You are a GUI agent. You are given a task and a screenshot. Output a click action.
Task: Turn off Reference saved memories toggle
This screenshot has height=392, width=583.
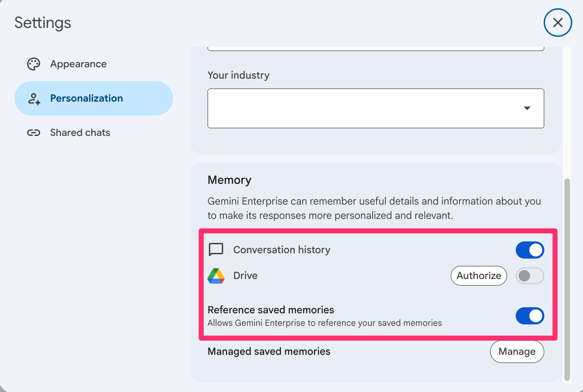[x=530, y=316]
